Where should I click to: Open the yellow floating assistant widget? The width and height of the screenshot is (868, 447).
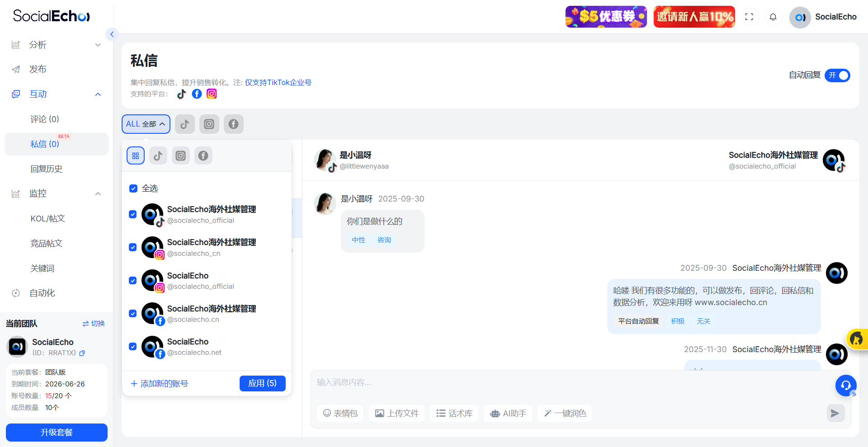click(857, 339)
